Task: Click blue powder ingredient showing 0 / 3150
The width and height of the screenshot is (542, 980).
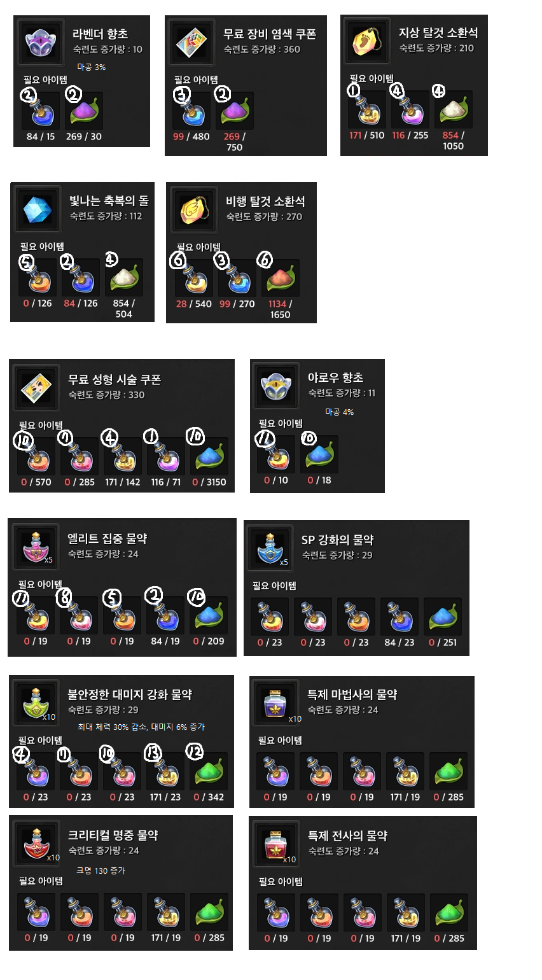Action: 209,456
